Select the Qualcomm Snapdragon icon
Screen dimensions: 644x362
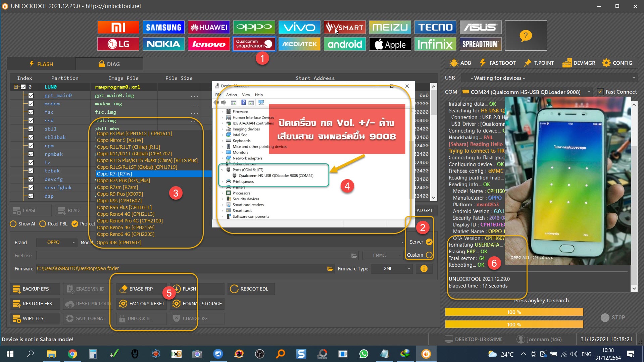point(254,44)
